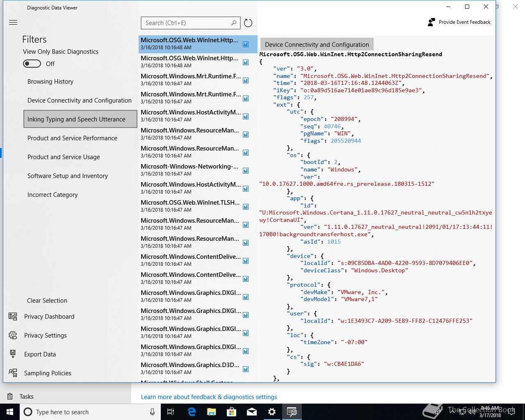Image resolution: width=525 pixels, height=420 pixels.
Task: Click the Cortana microphone icon
Action: pos(152,412)
